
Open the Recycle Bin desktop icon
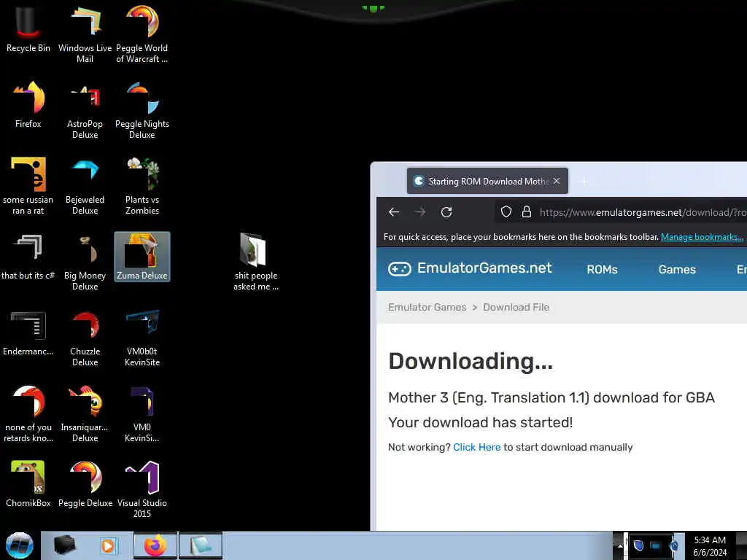[28, 28]
